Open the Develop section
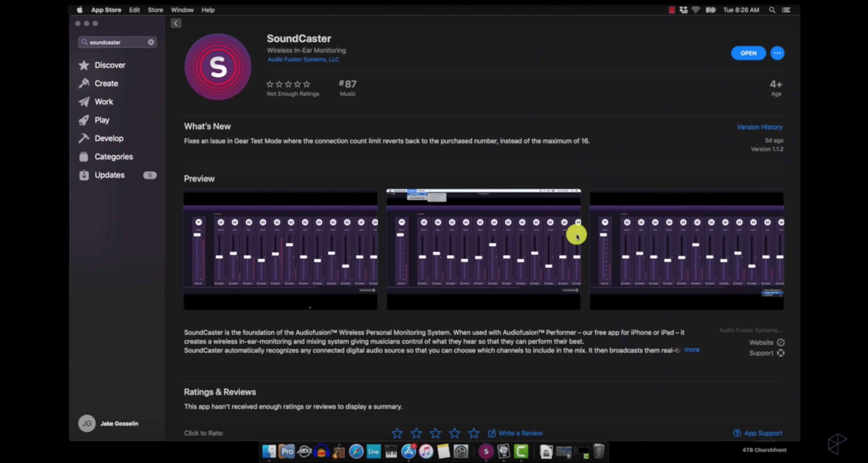 coord(101,138)
